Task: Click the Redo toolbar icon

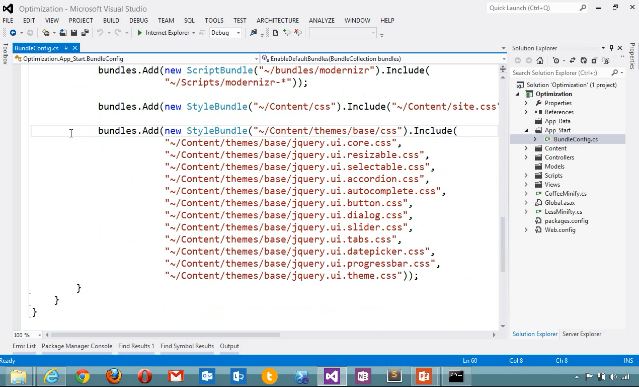Action: point(118,33)
